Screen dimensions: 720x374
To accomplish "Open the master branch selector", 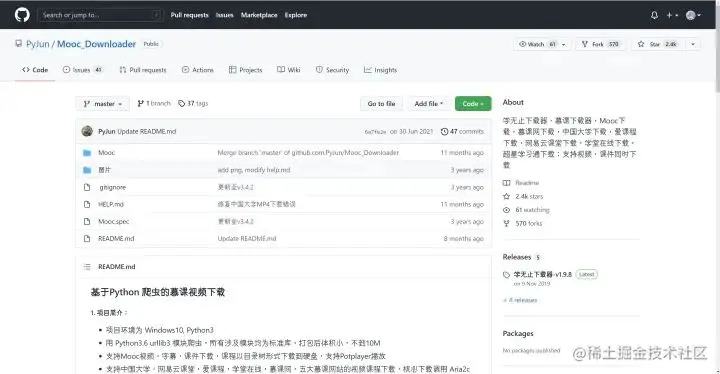I will (103, 104).
